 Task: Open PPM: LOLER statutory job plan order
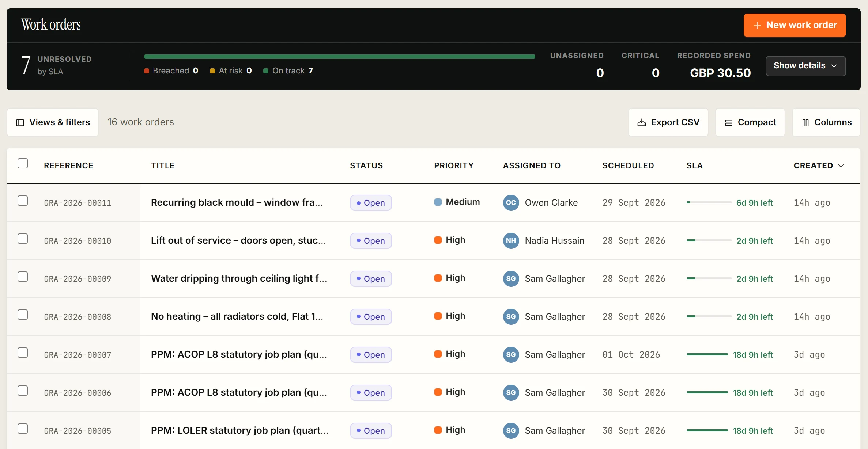point(240,431)
